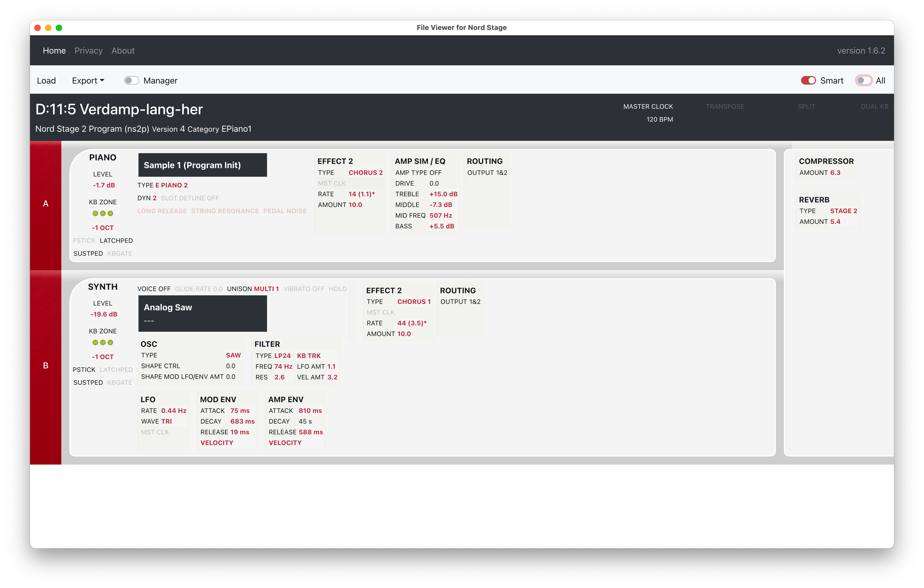Go to the Privacy page

coord(88,50)
